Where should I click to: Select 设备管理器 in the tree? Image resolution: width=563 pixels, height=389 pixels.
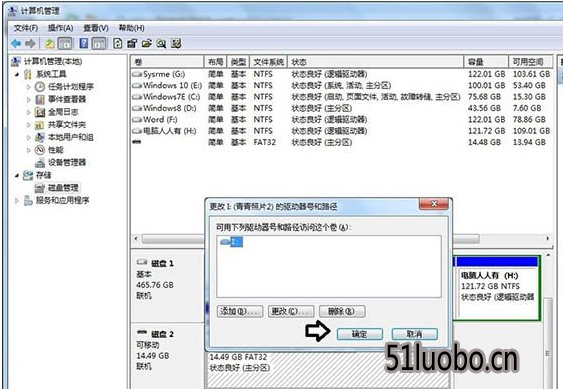pos(67,162)
